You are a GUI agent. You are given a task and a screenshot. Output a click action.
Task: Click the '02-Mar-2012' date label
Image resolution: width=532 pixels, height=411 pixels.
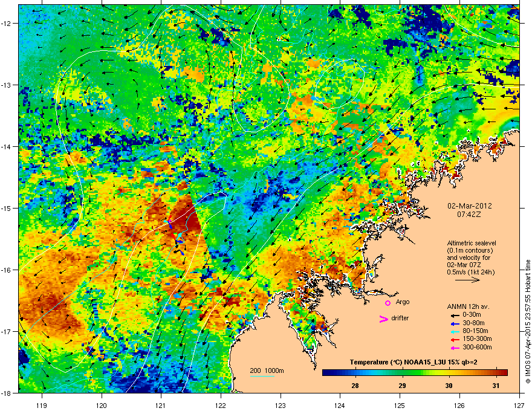pyautogui.click(x=469, y=206)
